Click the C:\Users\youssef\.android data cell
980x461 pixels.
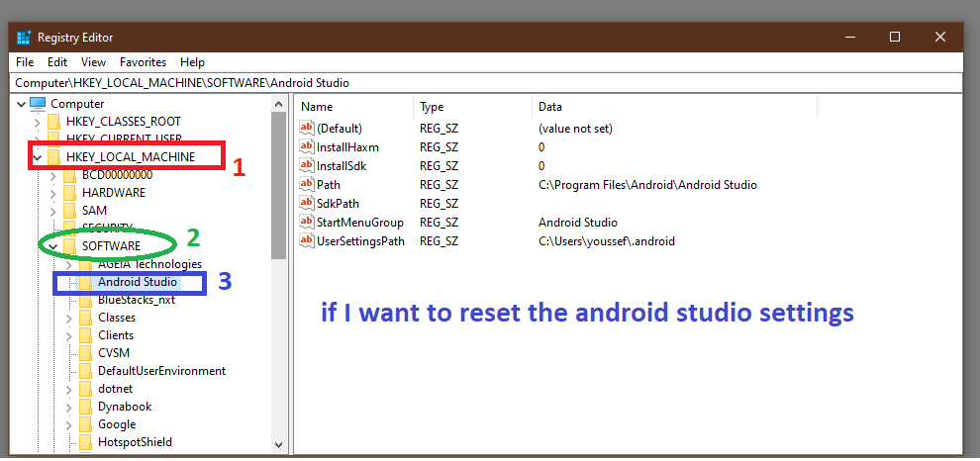click(606, 241)
